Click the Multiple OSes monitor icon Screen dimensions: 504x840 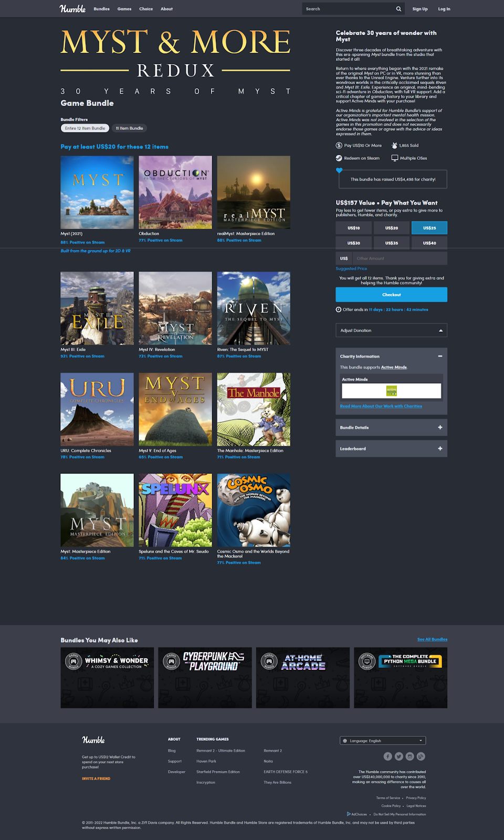click(395, 158)
